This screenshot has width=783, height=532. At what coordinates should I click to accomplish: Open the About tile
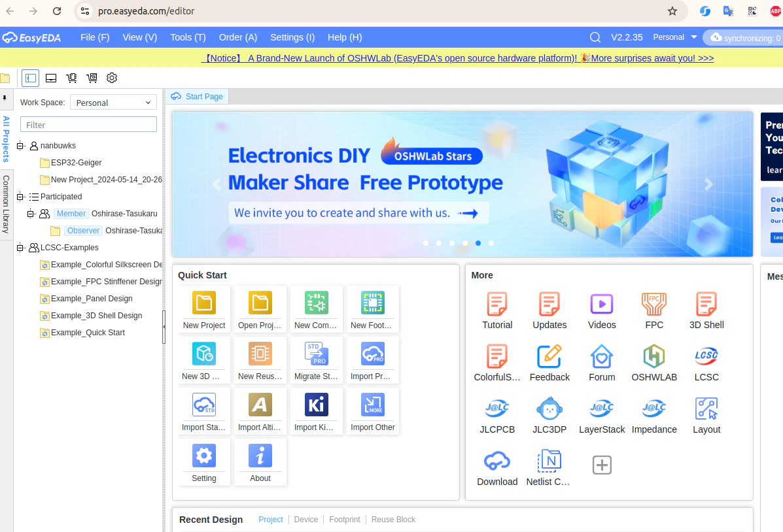(x=260, y=461)
